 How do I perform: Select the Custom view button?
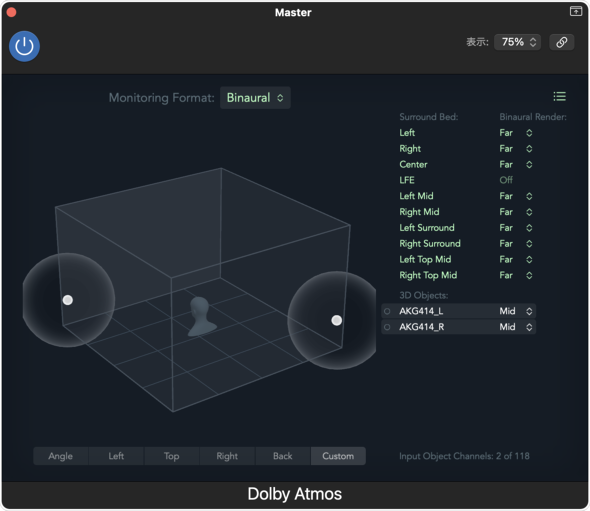338,456
